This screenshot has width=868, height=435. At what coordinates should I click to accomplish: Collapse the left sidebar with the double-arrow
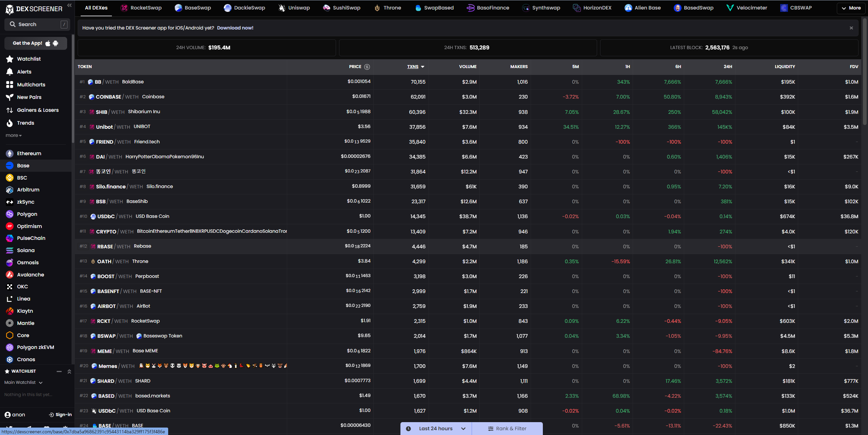click(x=69, y=5)
